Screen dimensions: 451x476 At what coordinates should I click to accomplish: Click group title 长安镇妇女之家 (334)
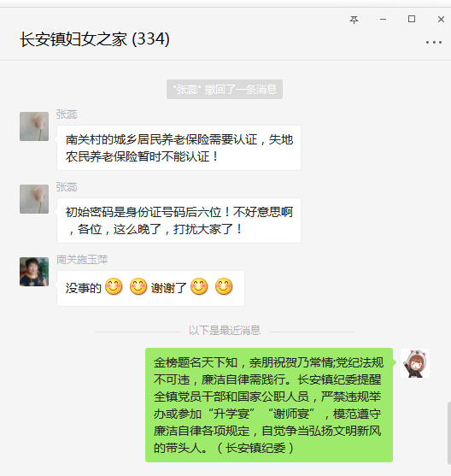coord(95,39)
